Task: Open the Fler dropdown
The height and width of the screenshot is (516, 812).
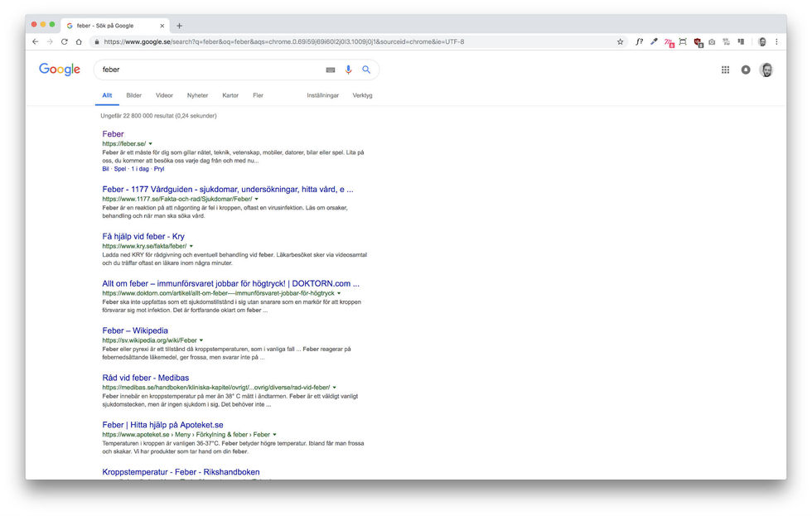Action: pyautogui.click(x=258, y=95)
